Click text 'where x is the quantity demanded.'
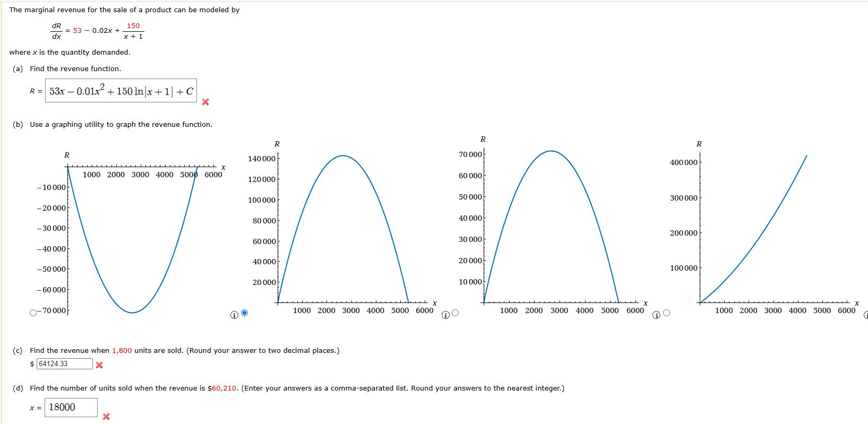Screen dimensions: 868x424 [x=70, y=52]
